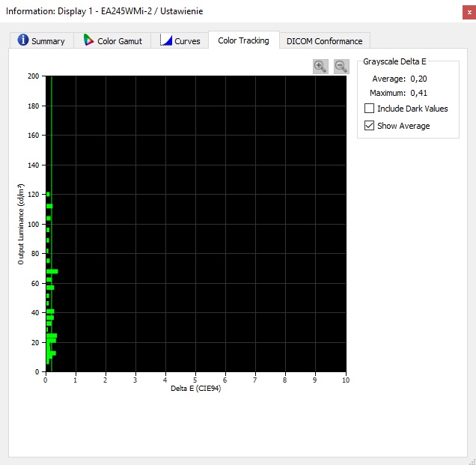Click the Delta E (CIE94) axis label
The width and height of the screenshot is (476, 465).
pos(196,389)
